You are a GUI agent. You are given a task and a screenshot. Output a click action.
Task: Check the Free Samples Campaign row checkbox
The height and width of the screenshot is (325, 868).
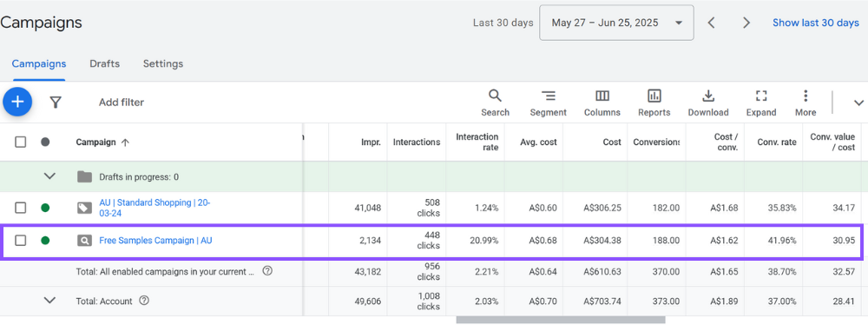(x=21, y=241)
